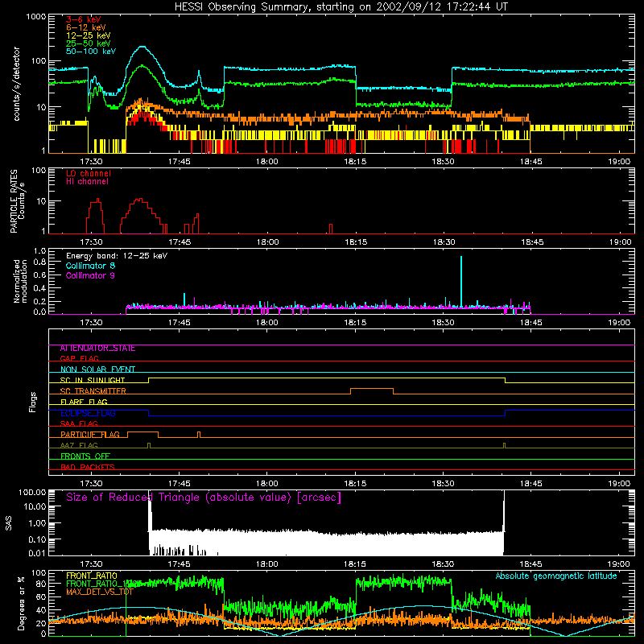
Task: Click the 'Degrees or %' axis label
Action: (21, 603)
